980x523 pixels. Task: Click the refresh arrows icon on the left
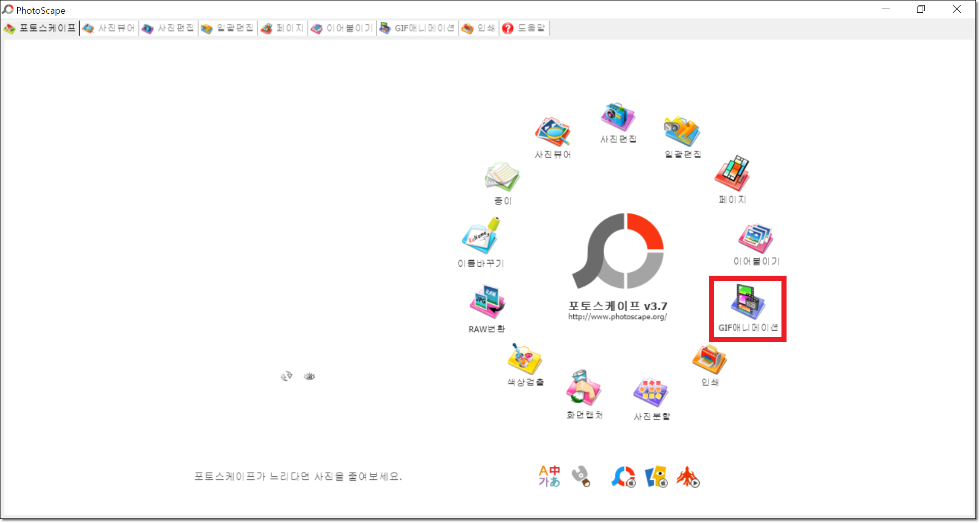[x=286, y=376]
